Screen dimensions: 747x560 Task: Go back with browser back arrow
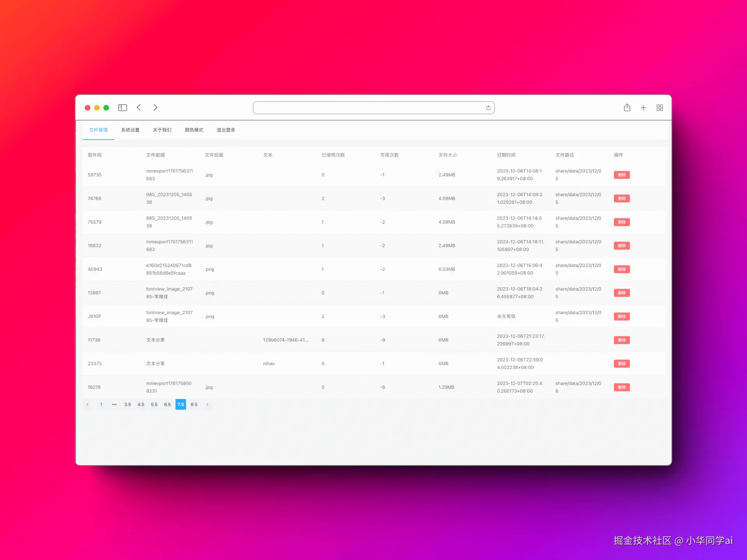[139, 108]
